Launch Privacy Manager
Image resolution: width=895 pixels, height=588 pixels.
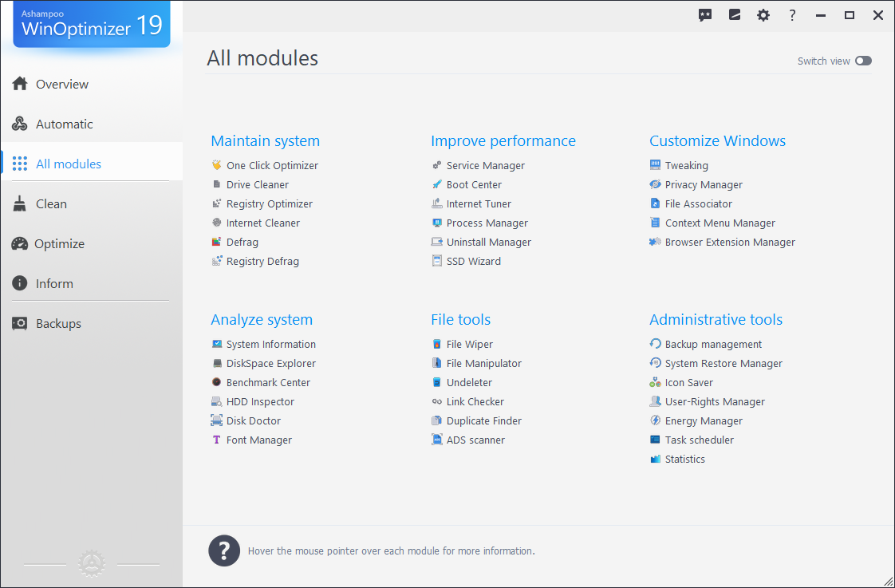coord(704,184)
